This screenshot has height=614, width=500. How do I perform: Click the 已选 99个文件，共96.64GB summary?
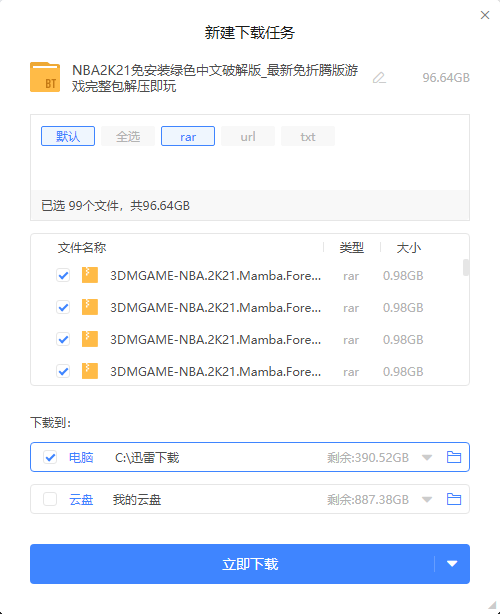116,206
